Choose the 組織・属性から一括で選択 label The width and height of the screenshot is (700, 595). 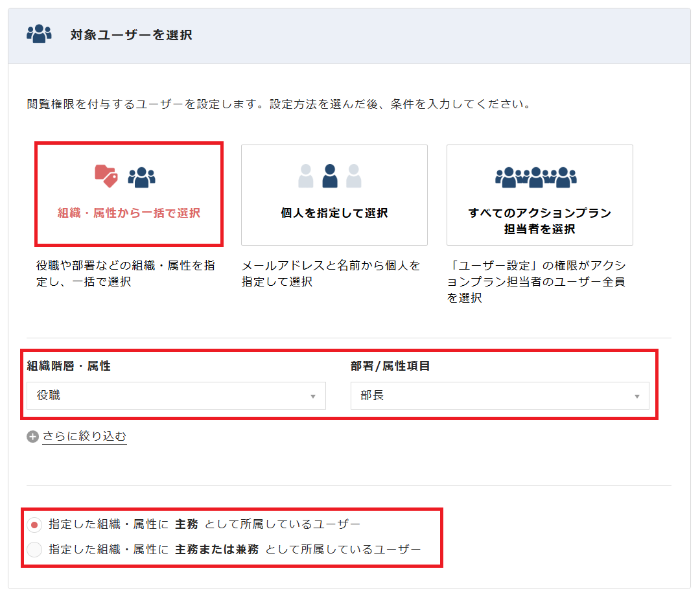129,213
